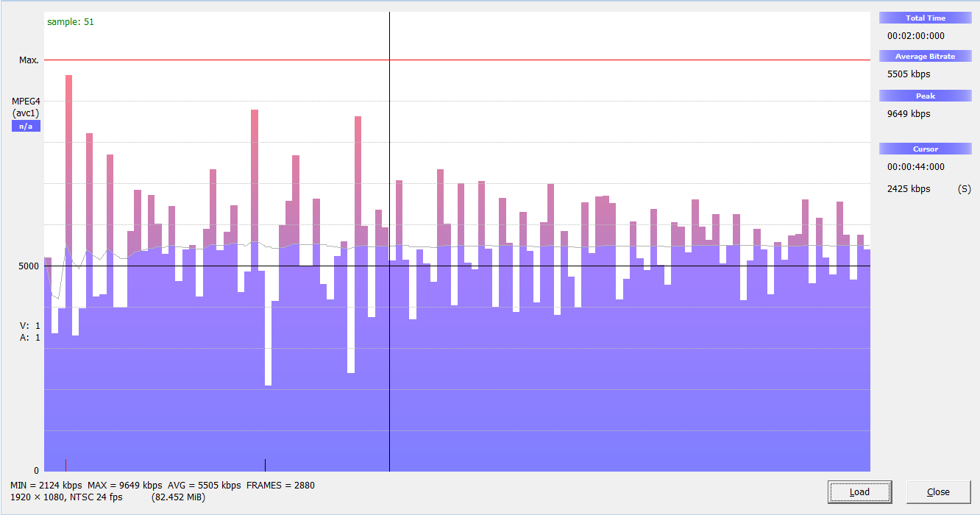Click the n/a codec badge

pos(26,126)
